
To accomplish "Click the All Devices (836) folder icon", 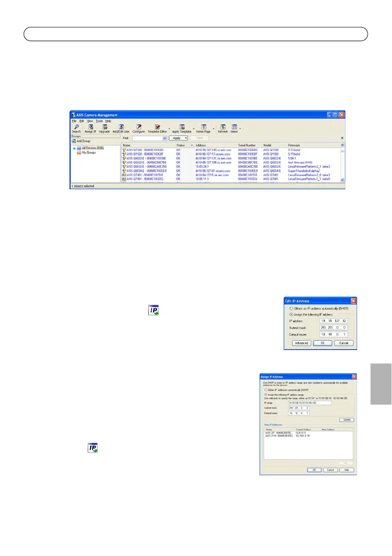I will coord(79,148).
